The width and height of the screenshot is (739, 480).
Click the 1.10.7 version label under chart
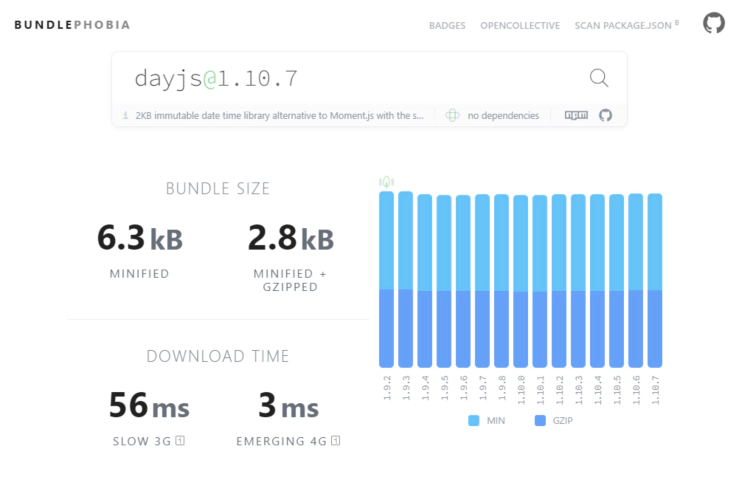656,390
